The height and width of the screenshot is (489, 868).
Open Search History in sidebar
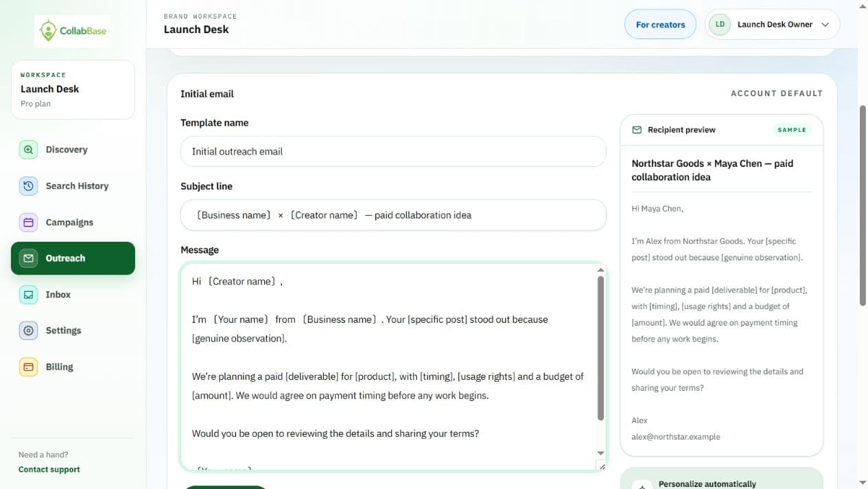tap(73, 186)
